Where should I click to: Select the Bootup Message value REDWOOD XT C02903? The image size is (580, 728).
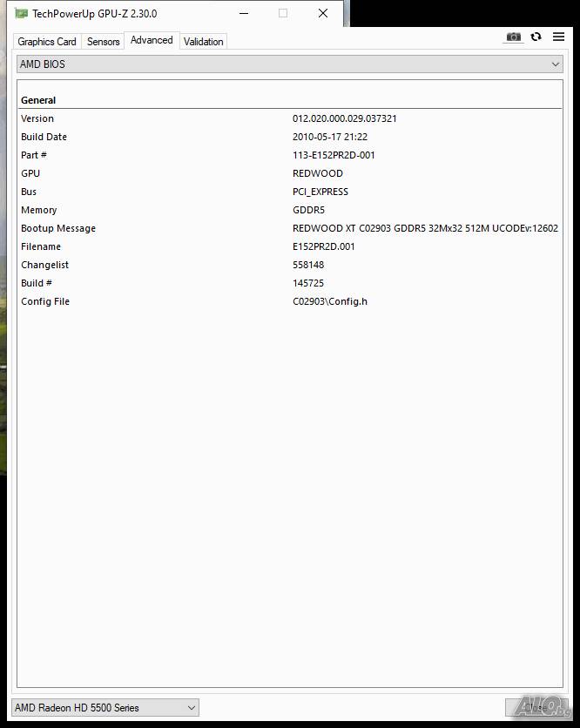click(x=425, y=228)
